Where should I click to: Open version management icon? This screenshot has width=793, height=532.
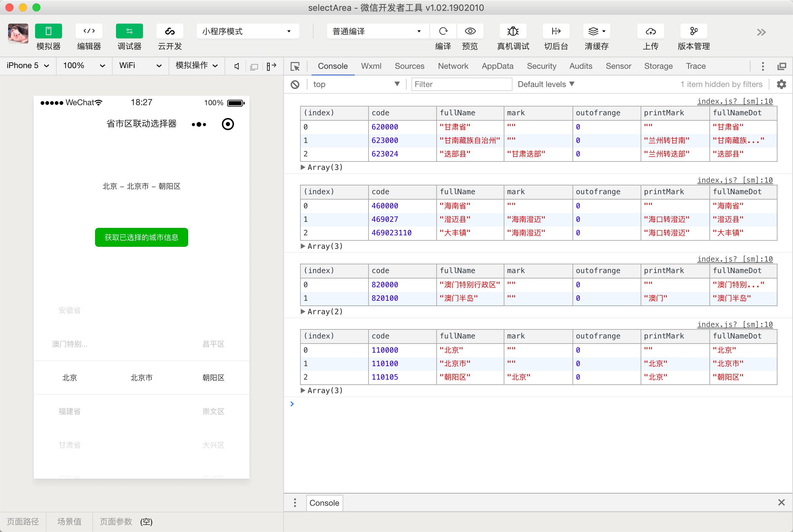[x=694, y=31]
